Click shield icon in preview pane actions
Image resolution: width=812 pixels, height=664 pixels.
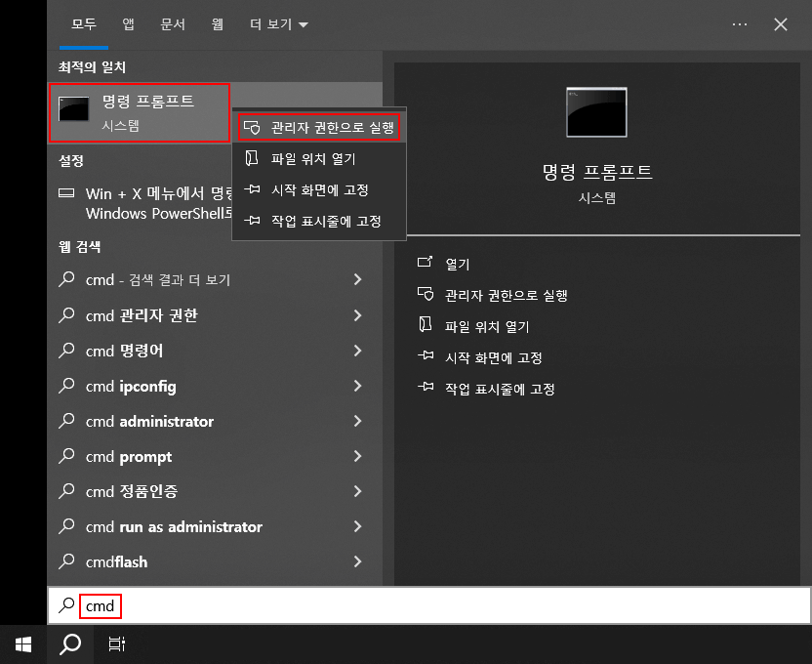pyautogui.click(x=426, y=294)
